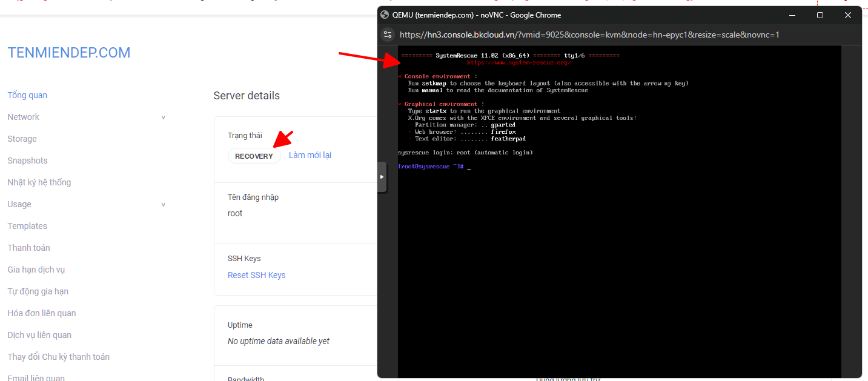Open Templates in the sidebar
This screenshot has height=381, width=868.
[x=27, y=226]
